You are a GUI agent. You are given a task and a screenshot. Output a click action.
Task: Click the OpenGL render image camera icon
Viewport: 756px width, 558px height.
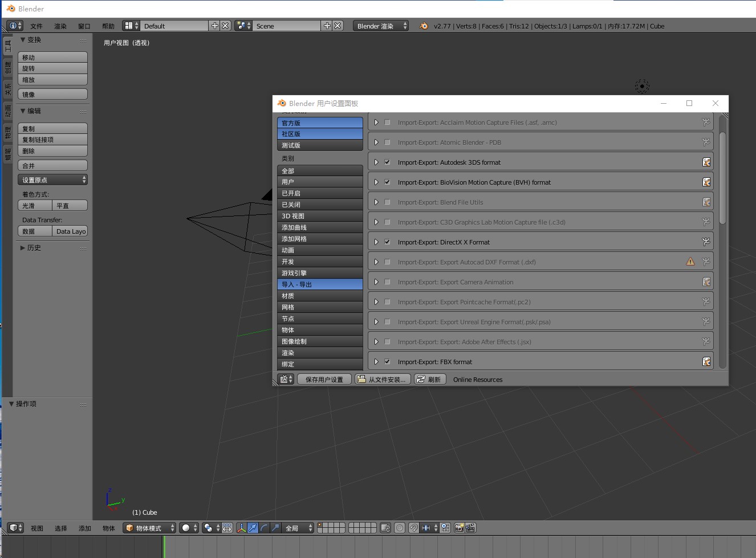[459, 528]
